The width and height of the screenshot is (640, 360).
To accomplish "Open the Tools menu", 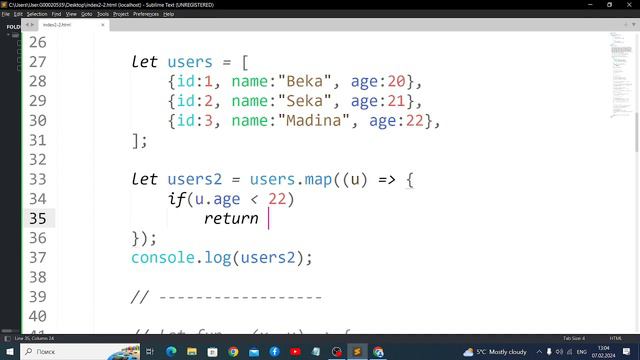I will click(103, 14).
